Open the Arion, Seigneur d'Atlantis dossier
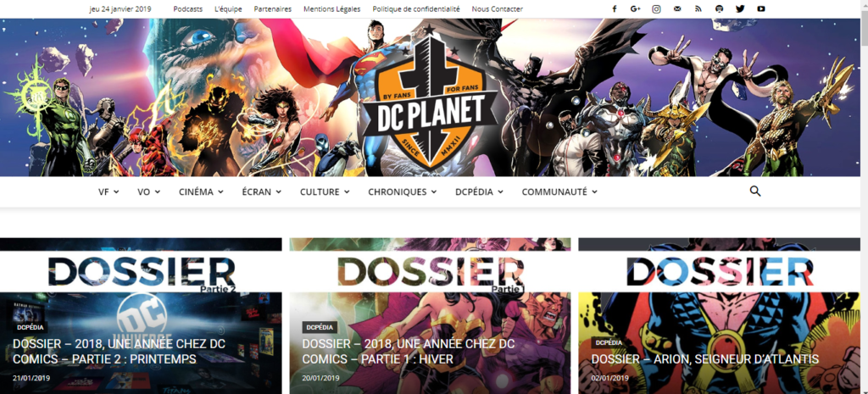The width and height of the screenshot is (868, 394). pos(704,359)
